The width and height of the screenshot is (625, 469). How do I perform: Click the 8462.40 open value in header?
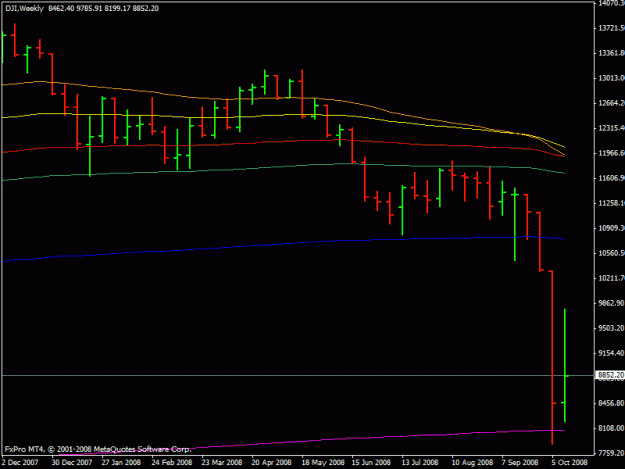pos(61,8)
